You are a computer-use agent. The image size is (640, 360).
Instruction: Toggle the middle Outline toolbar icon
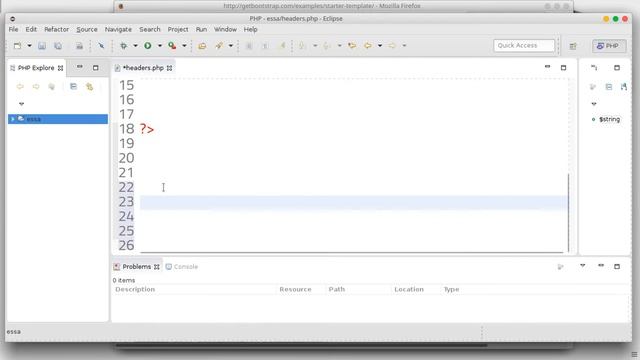pos(609,87)
